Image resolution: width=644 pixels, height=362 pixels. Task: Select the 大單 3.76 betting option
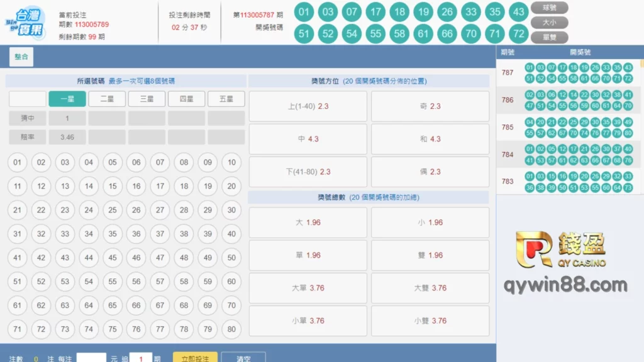(308, 288)
